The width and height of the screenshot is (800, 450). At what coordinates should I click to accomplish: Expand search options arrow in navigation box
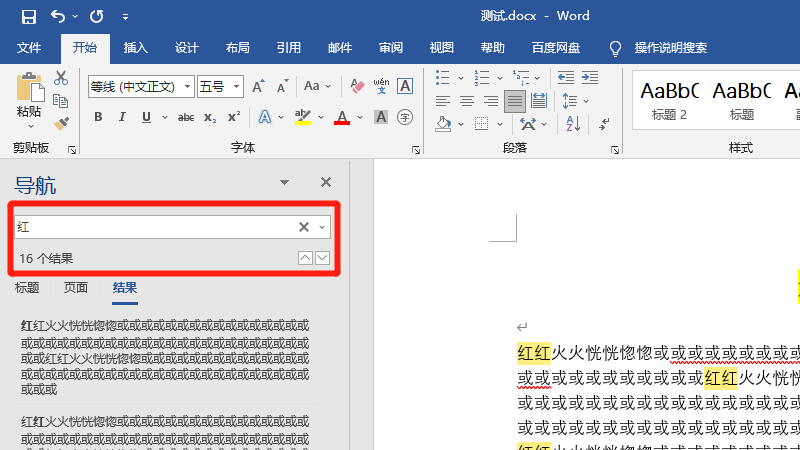coord(322,228)
